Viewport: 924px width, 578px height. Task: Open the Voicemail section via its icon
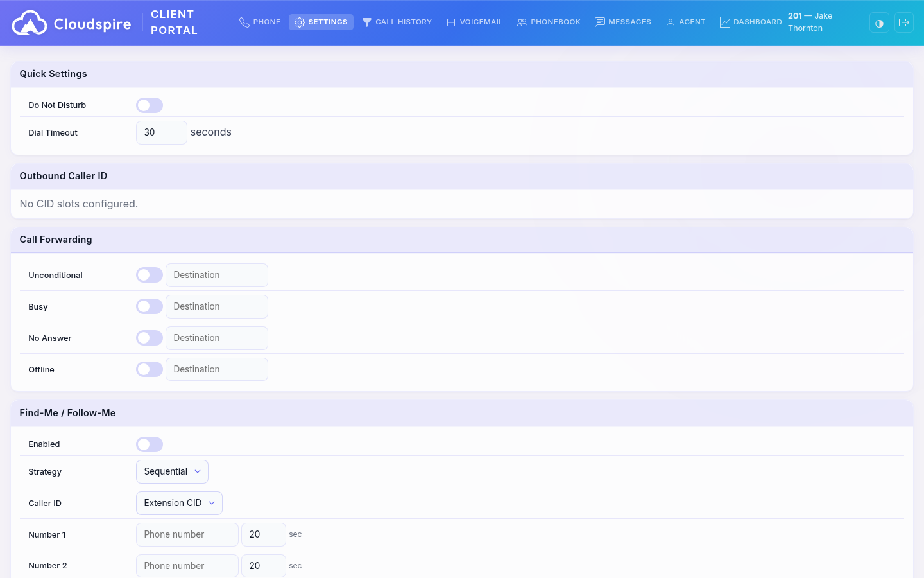coord(450,22)
